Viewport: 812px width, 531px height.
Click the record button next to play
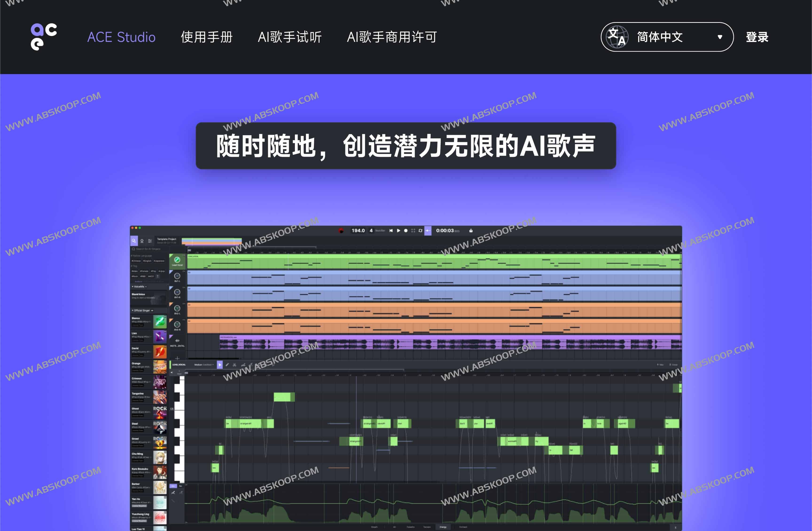(x=406, y=230)
